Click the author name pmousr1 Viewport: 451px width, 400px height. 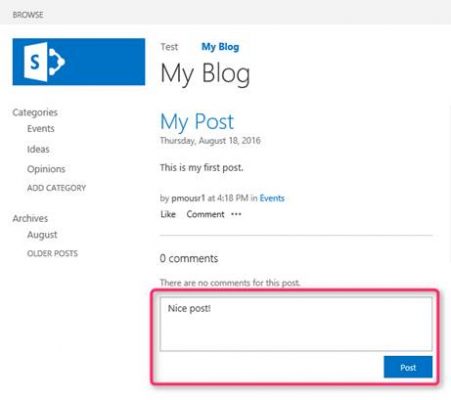(188, 198)
